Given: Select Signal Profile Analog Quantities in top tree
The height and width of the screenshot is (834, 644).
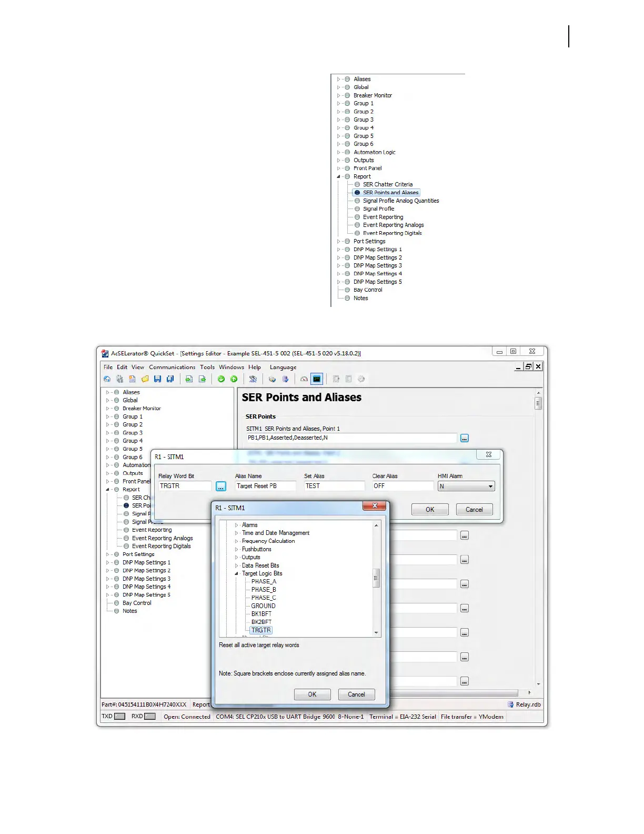Looking at the screenshot, I should [x=401, y=201].
